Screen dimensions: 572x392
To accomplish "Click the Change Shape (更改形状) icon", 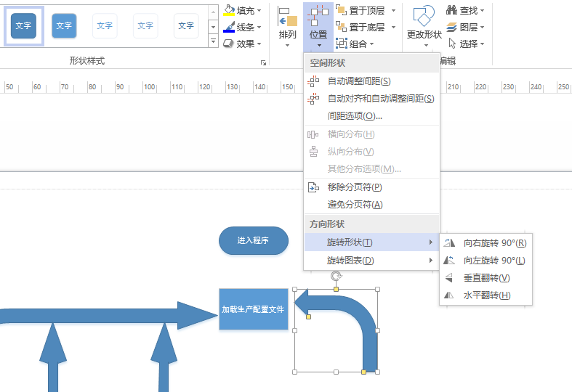I will pyautogui.click(x=424, y=17).
